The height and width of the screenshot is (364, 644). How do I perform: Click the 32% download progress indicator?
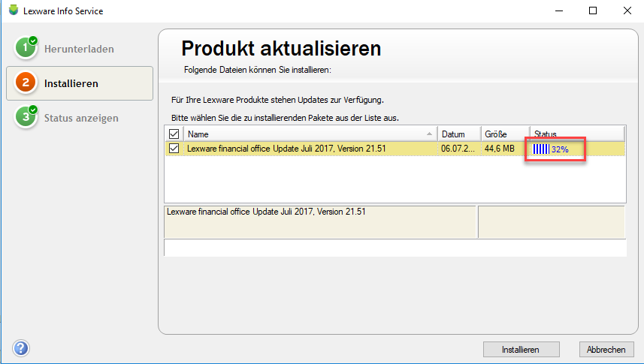point(550,149)
